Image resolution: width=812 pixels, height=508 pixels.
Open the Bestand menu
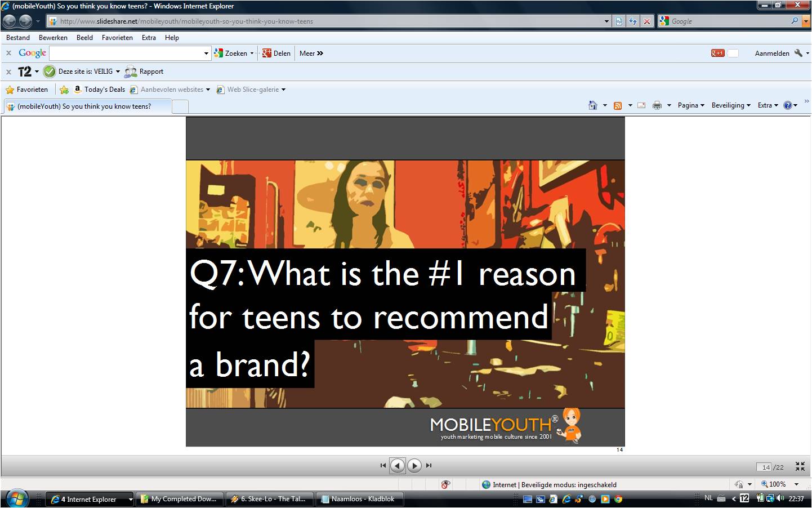tap(18, 38)
